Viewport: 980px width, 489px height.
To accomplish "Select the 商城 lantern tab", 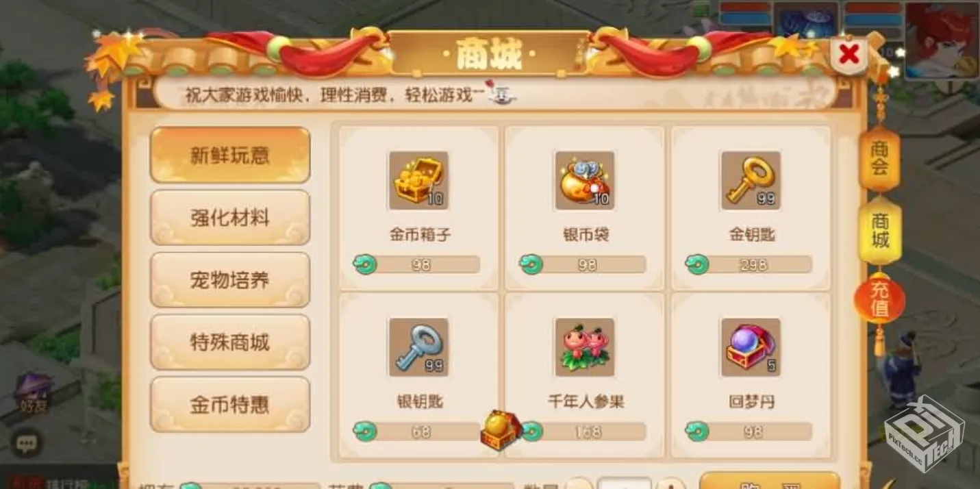I will tap(880, 231).
